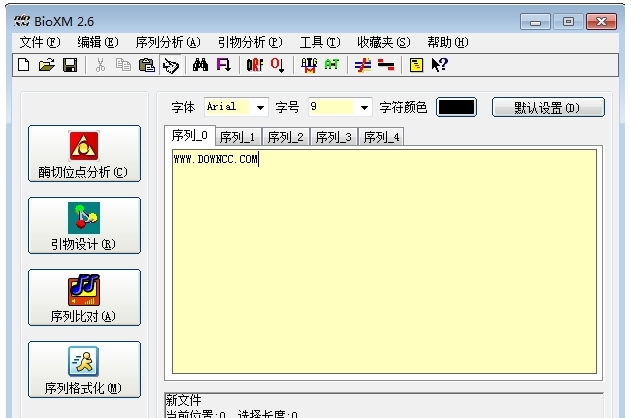This screenshot has height=418, width=631.
Task: Expand the 字号 font size dropdown arrow
Action: coord(364,107)
